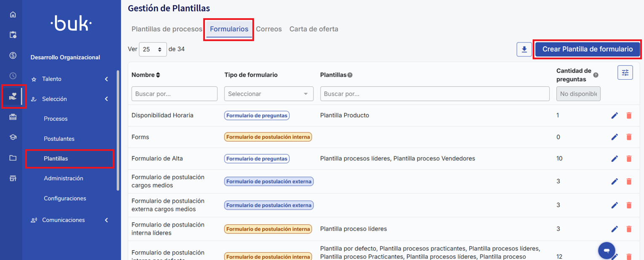Screen dimensions: 644x260
Task: Open the dollar-sign payroll icon
Action: pos(13,55)
